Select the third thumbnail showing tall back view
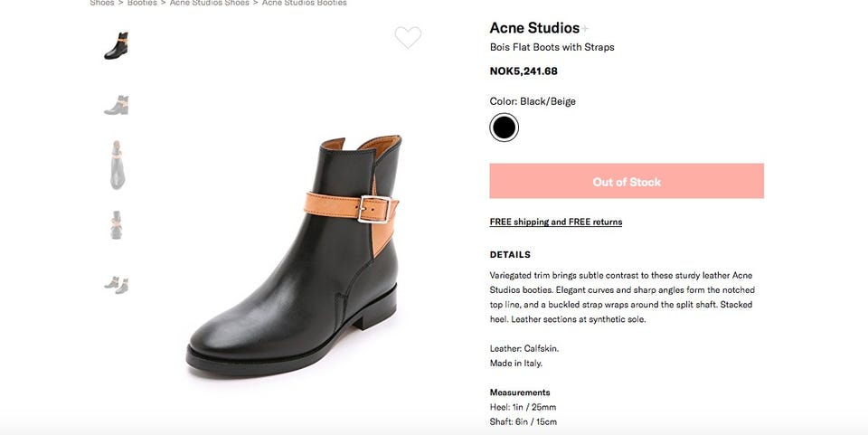 click(117, 165)
